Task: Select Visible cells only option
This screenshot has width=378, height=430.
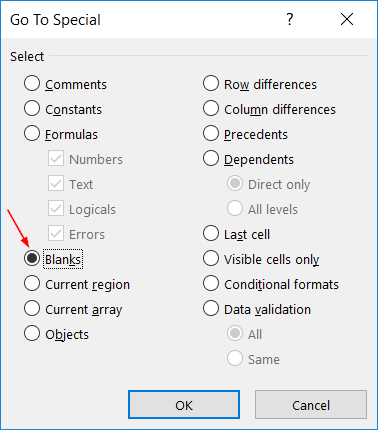Action: tap(211, 258)
